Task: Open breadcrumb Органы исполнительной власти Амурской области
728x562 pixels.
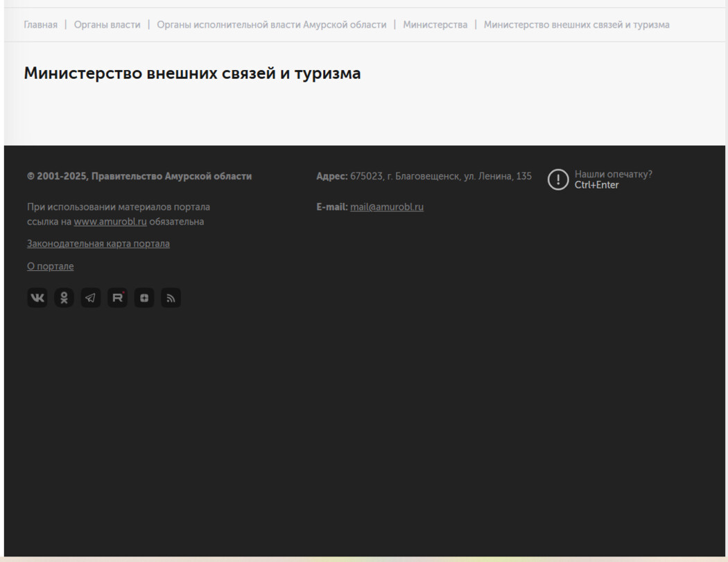Action: [272, 24]
